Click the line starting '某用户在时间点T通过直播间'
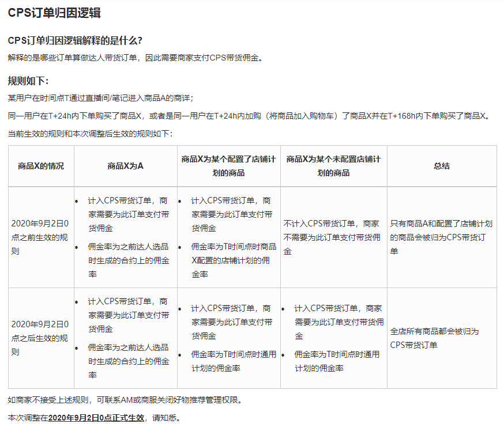Screen dimensions: 504x424 click(100, 98)
